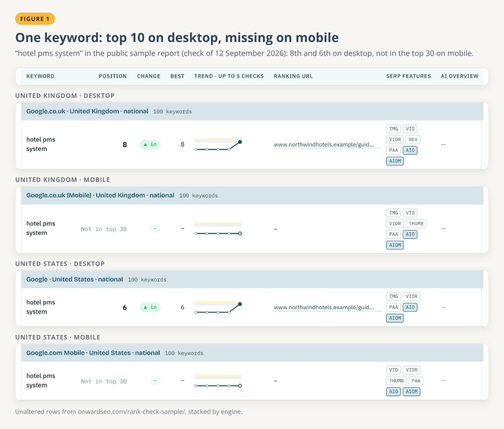Image resolution: width=504 pixels, height=429 pixels.
Task: Click the AIOM badge in the US mobile row
Action: (412, 392)
